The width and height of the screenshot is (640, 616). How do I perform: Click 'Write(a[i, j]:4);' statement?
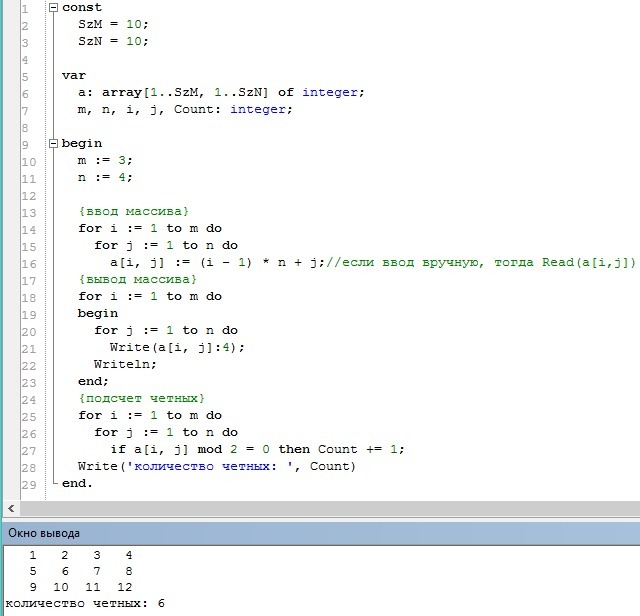click(x=177, y=347)
